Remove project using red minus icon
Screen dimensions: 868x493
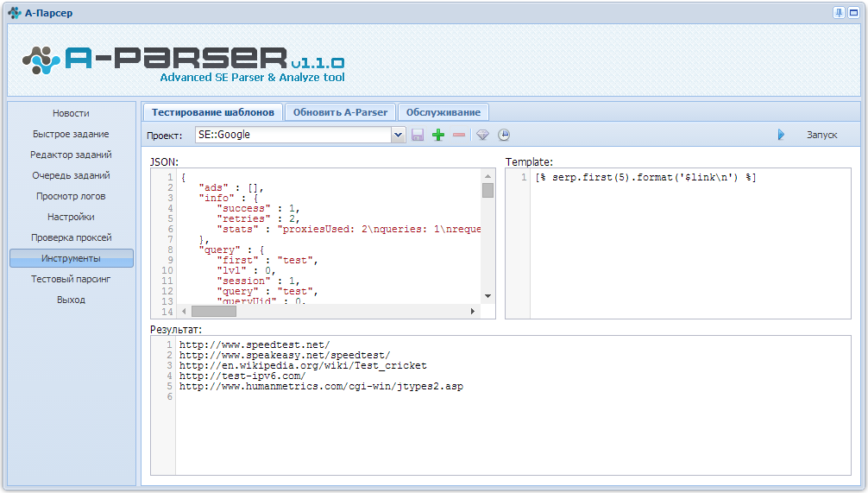coord(459,135)
